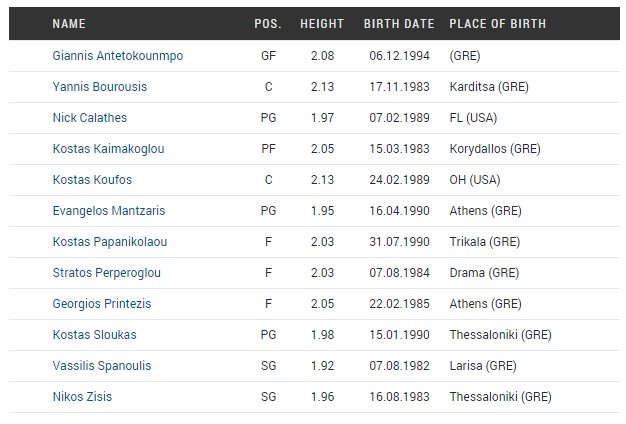Open Giannis Antetokounmpo player link
This screenshot has height=424, width=626.
pos(118,56)
